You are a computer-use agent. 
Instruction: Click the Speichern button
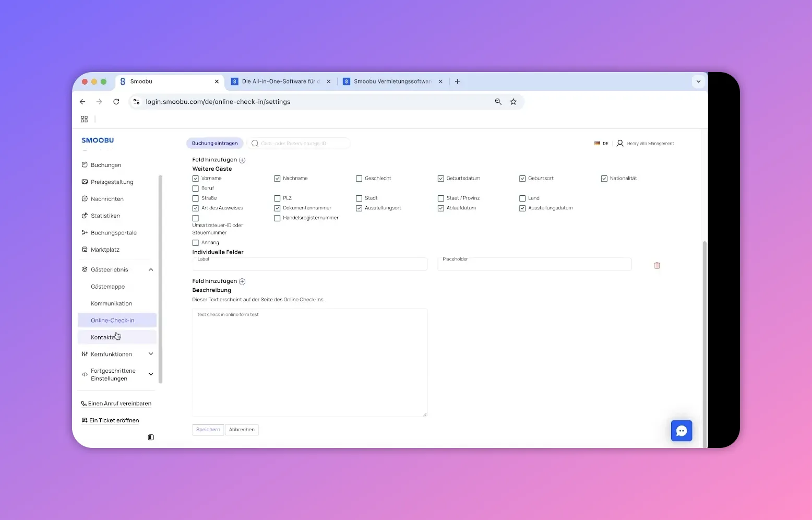(x=208, y=429)
